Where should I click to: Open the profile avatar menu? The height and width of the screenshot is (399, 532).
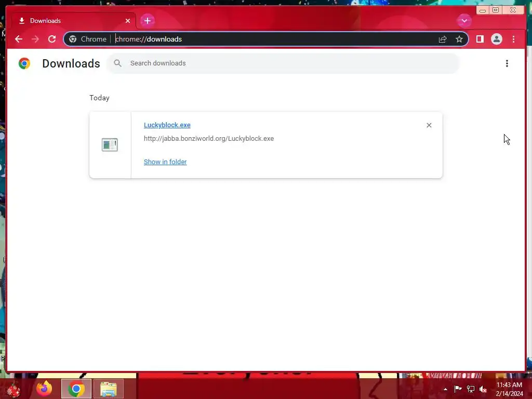pyautogui.click(x=496, y=39)
